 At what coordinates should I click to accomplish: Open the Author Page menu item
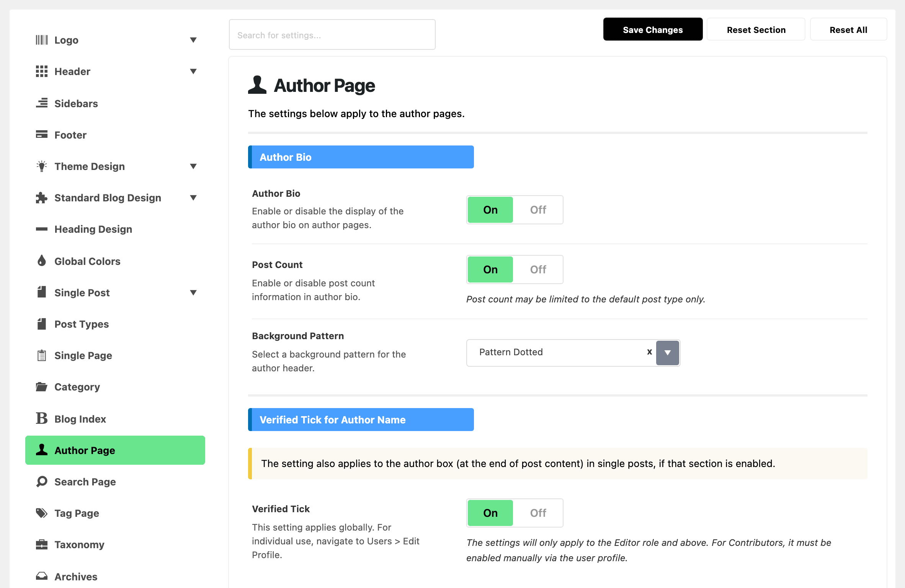click(x=115, y=450)
